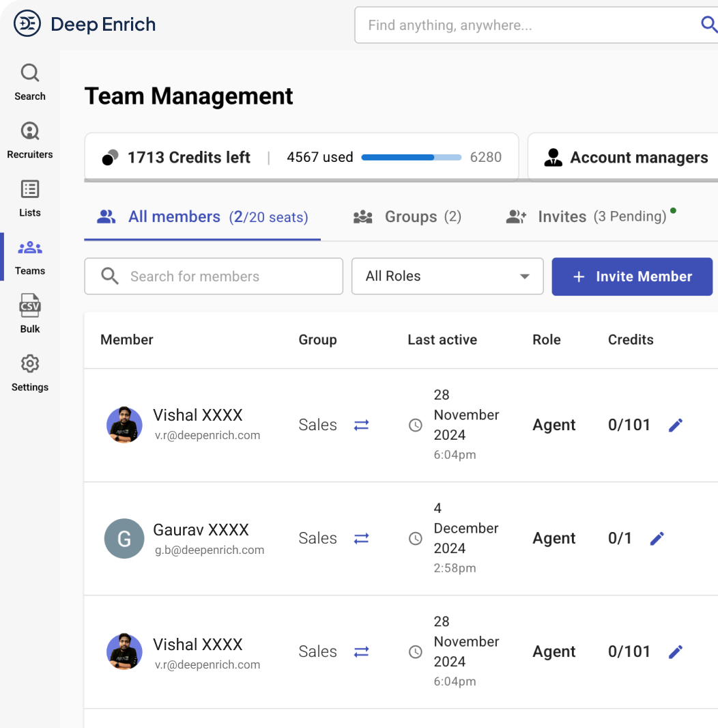Click the Search for members input field
718x728 pixels.
(214, 276)
